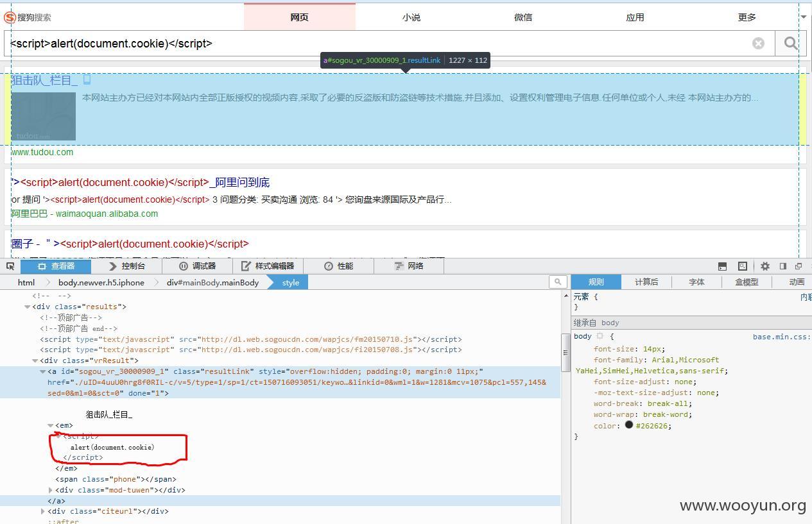This screenshot has height=524, width=812.
Task: Open the 狙击队_栏目_ result link
Action: (44, 80)
